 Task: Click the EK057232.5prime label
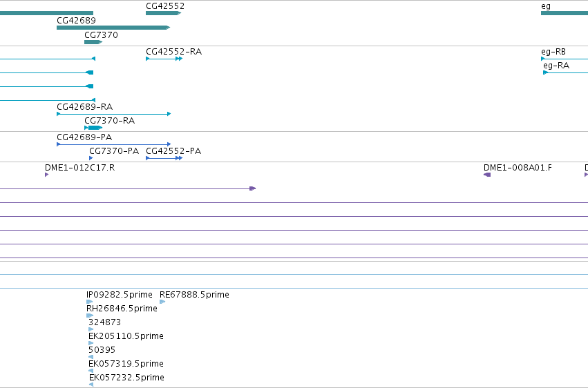[126, 378]
